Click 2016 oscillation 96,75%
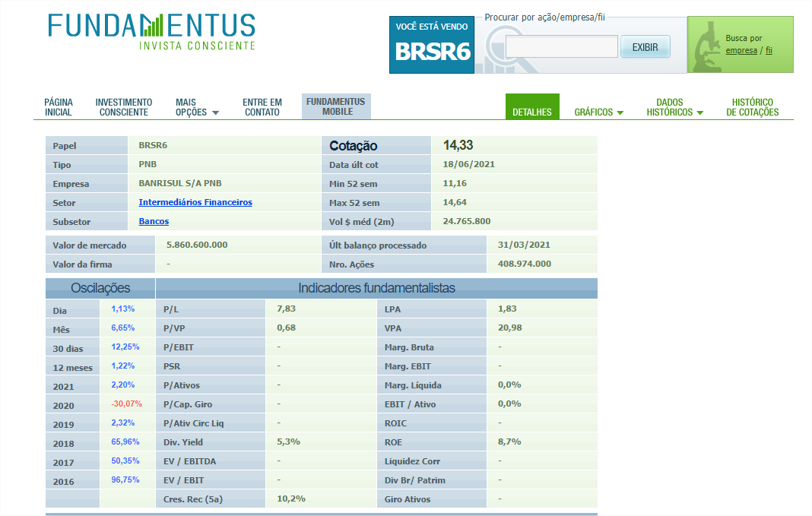The width and height of the screenshot is (812, 516). click(x=125, y=480)
